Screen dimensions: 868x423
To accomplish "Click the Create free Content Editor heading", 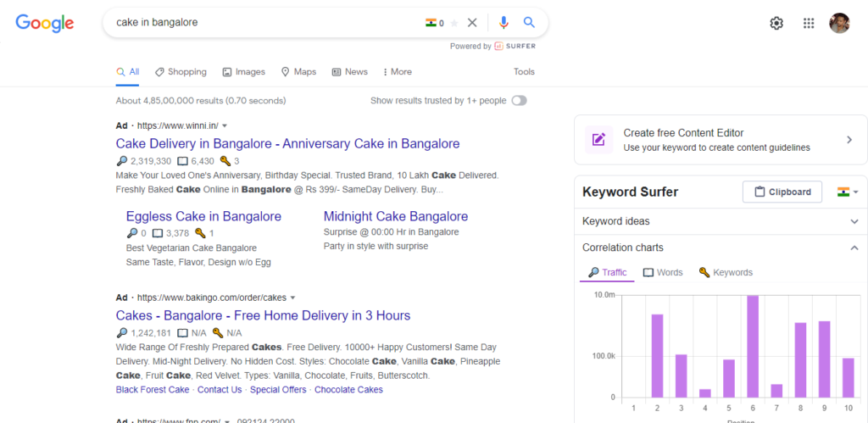I will point(683,133).
